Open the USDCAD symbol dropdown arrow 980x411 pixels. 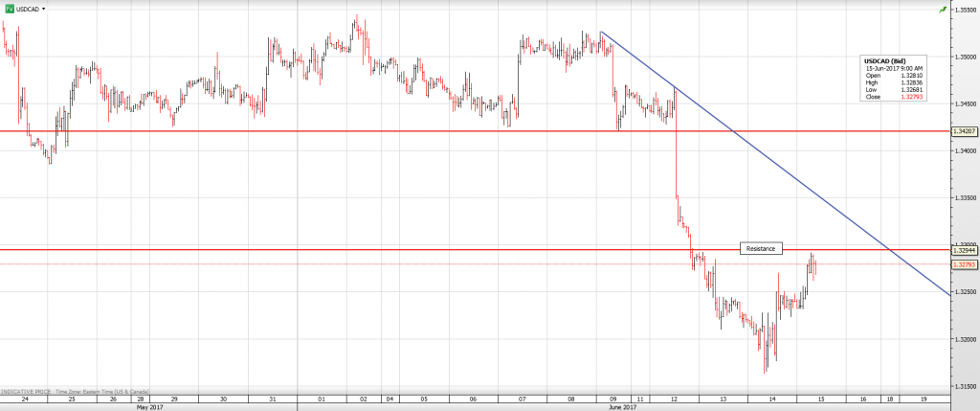click(44, 8)
